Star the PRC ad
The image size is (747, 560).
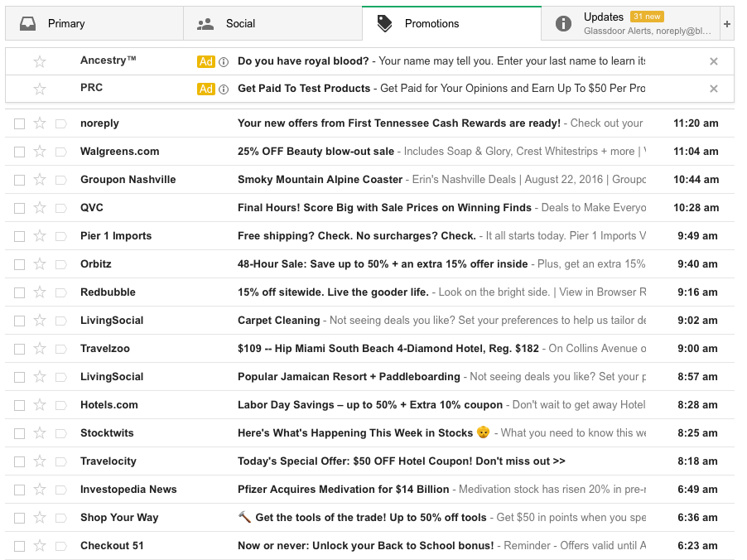click(x=40, y=89)
